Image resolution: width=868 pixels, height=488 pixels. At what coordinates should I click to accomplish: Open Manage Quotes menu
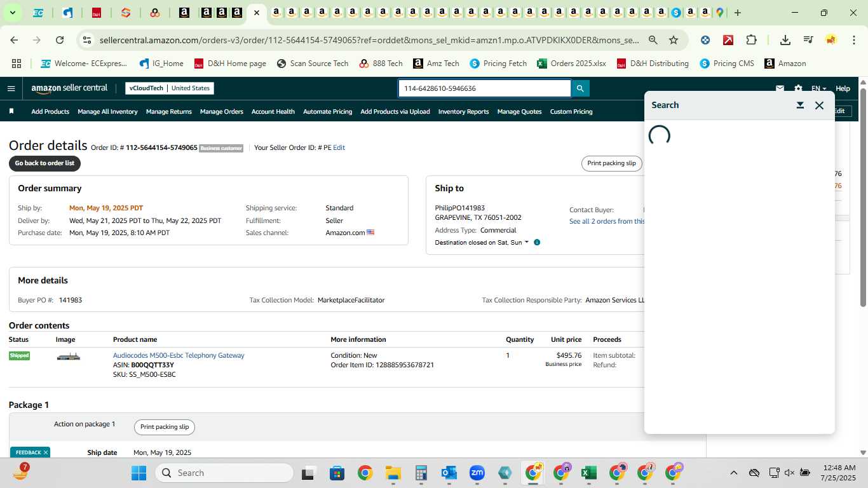(520, 111)
